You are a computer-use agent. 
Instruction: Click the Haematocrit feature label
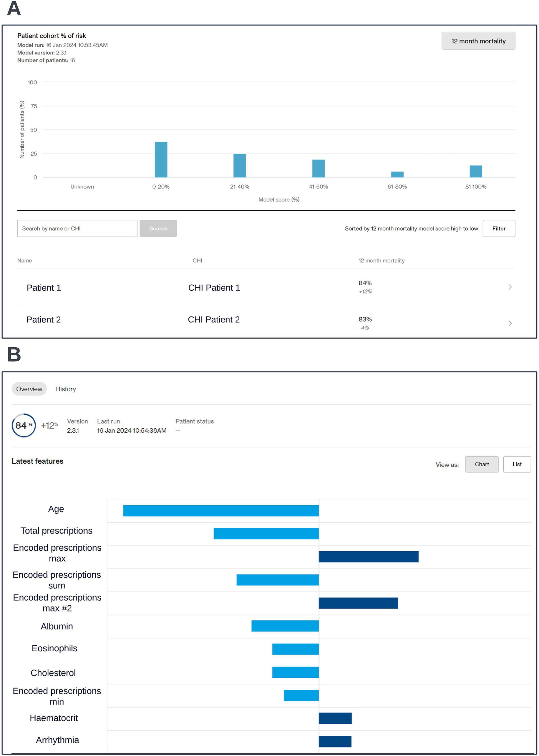click(54, 718)
